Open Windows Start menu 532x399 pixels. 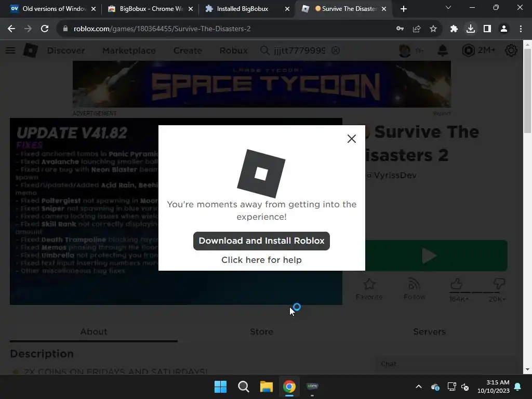click(x=220, y=387)
